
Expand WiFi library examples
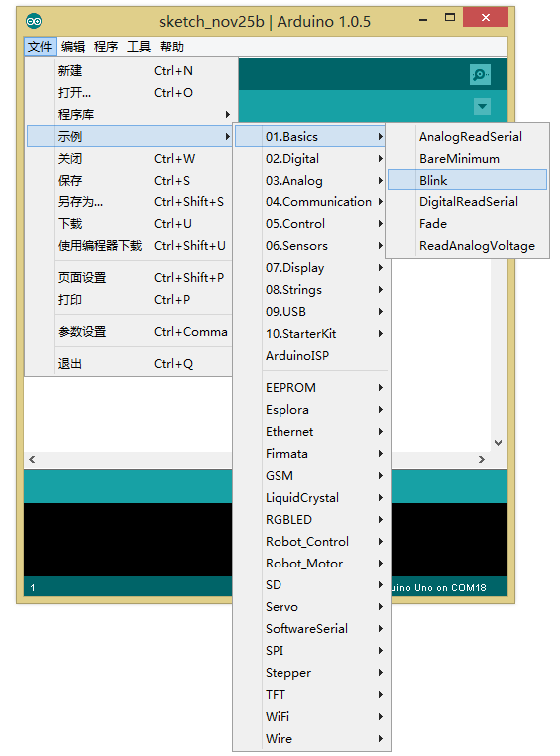[310, 716]
